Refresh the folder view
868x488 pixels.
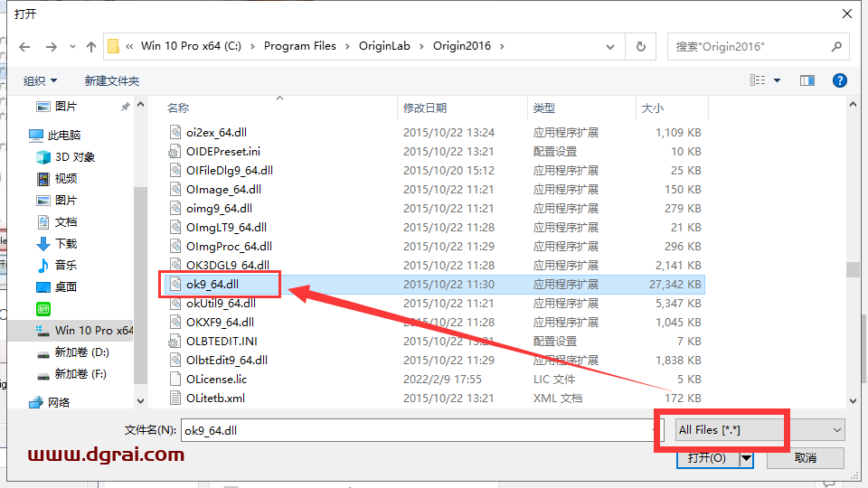coord(640,47)
